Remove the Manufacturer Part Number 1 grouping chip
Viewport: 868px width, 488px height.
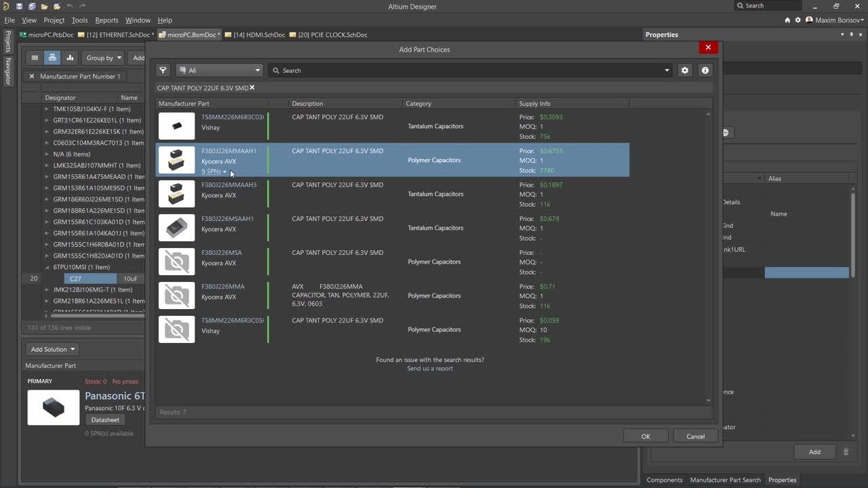pos(32,77)
